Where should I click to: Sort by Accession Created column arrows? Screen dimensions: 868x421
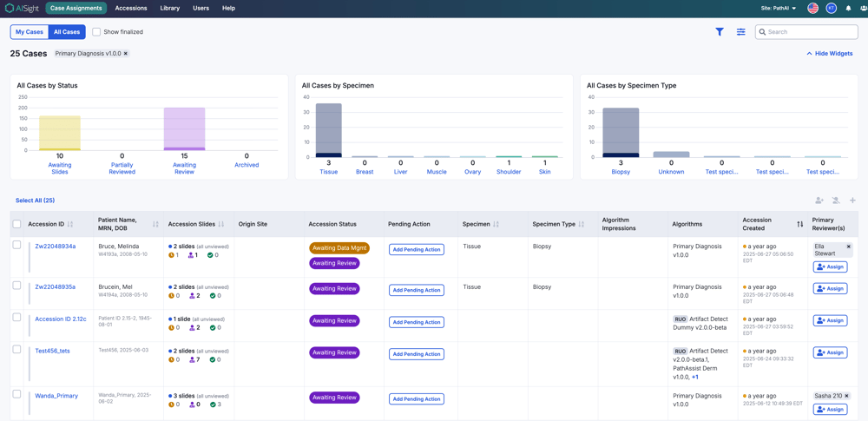[x=800, y=224]
